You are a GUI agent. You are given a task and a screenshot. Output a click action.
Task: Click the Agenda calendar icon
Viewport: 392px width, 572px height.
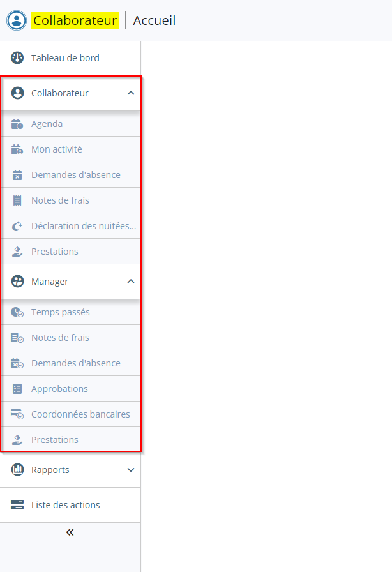[x=17, y=124]
